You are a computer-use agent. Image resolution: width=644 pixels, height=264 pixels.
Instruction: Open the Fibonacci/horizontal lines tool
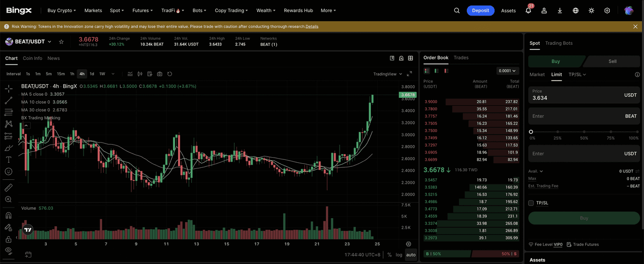pyautogui.click(x=9, y=112)
